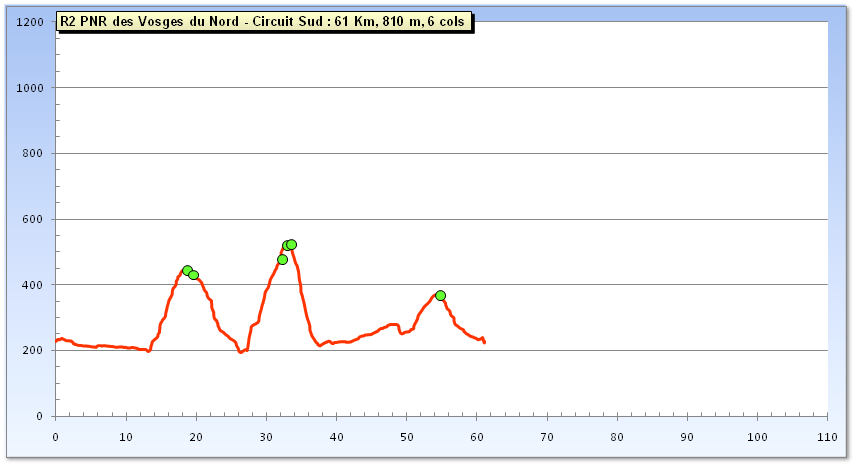Click the '200' altitude axis label
The width and height of the screenshot is (856, 467).
[33, 350]
